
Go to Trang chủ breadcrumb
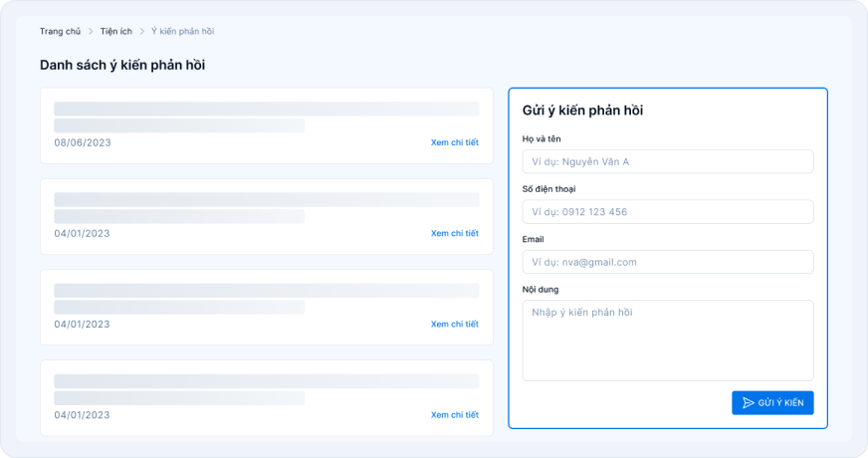[60, 32]
